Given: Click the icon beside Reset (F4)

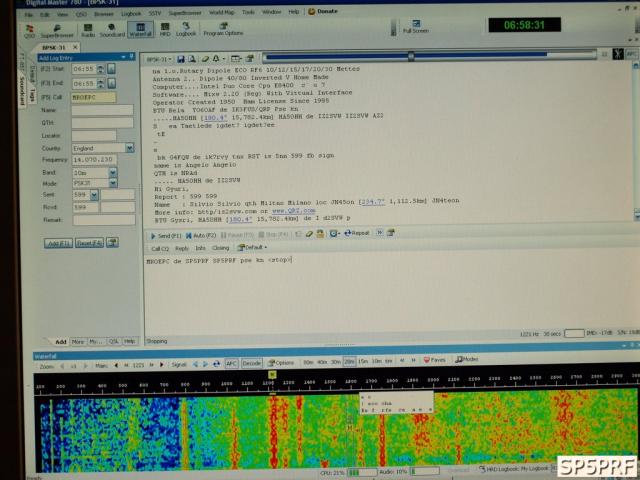Looking at the screenshot, I should 112,242.
